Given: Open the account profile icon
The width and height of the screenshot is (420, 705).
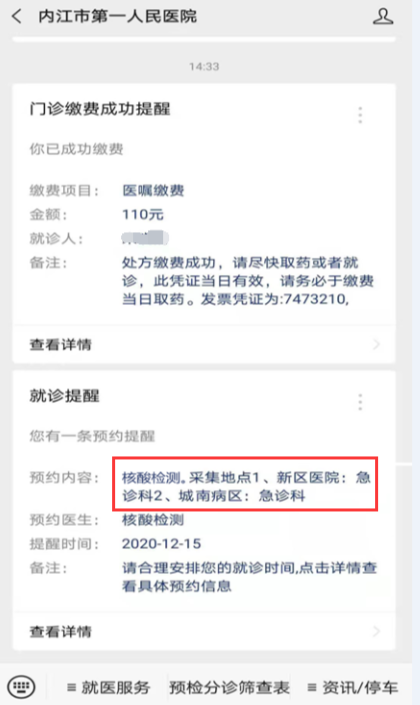Looking at the screenshot, I should coord(383,16).
